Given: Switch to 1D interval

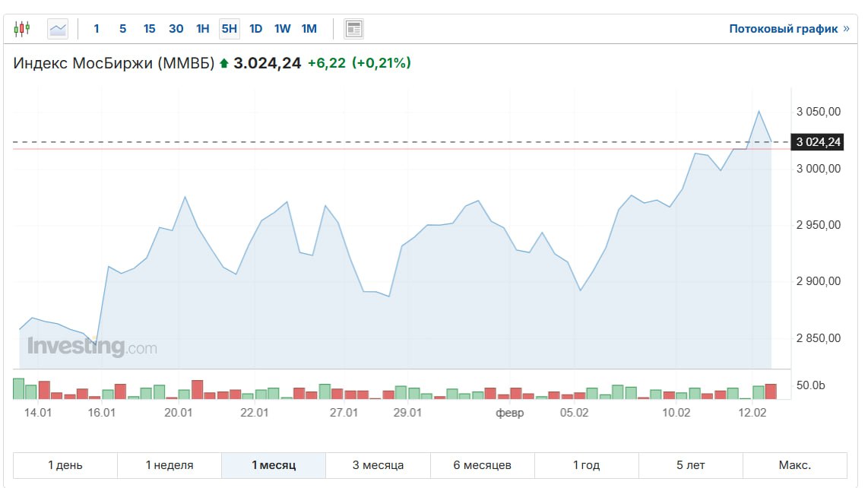Looking at the screenshot, I should tap(255, 29).
